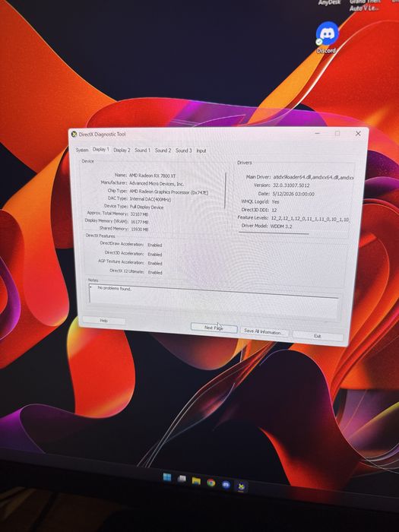Select the Display 1 tab
Image resolution: width=399 pixels, height=532 pixels.
click(x=101, y=149)
